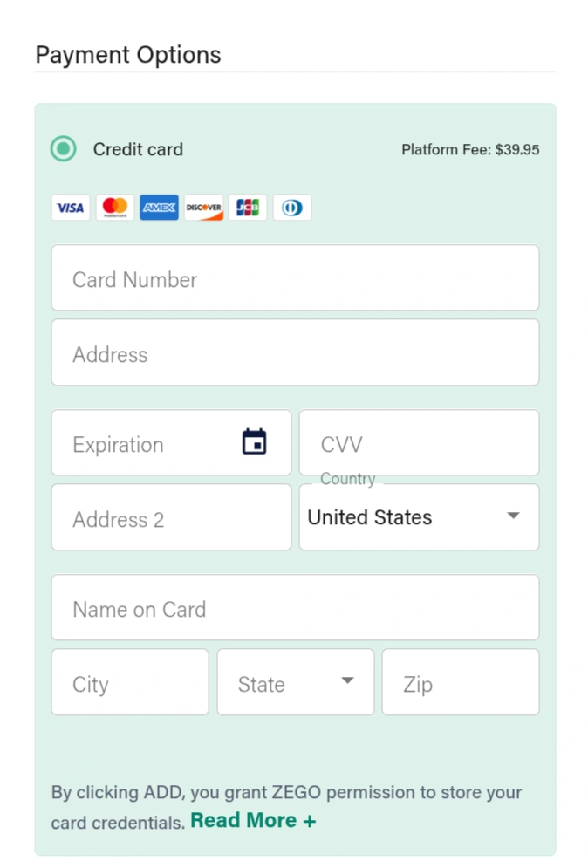Click the Discover card logo

(203, 208)
